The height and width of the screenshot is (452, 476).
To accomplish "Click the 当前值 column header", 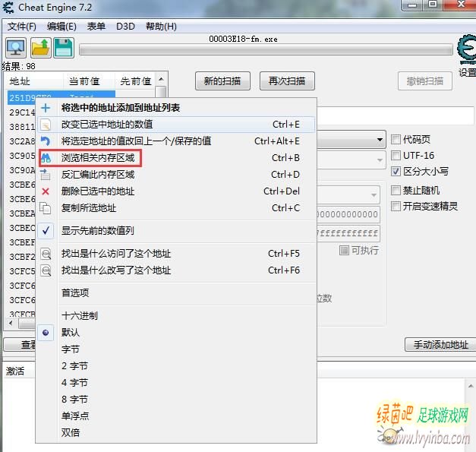I will [x=89, y=81].
